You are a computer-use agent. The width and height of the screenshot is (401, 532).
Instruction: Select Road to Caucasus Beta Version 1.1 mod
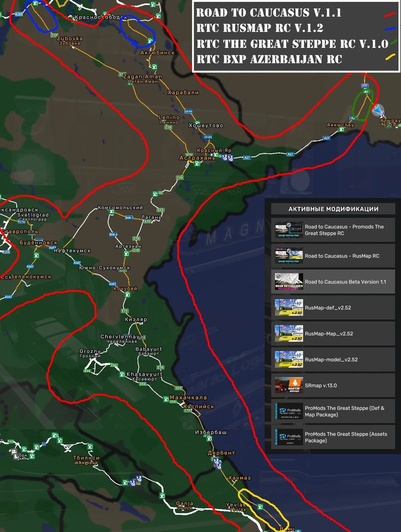click(333, 282)
